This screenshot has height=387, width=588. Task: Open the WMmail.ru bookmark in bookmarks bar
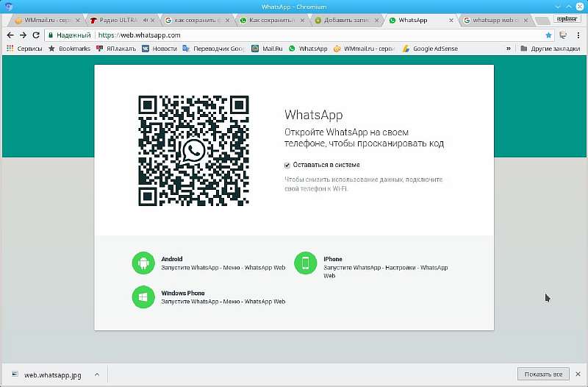click(x=365, y=49)
